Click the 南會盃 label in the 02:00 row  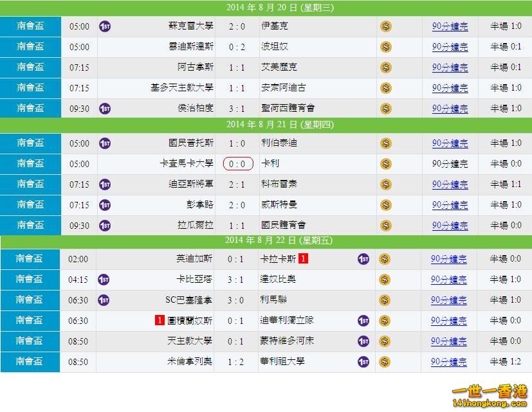click(29, 259)
